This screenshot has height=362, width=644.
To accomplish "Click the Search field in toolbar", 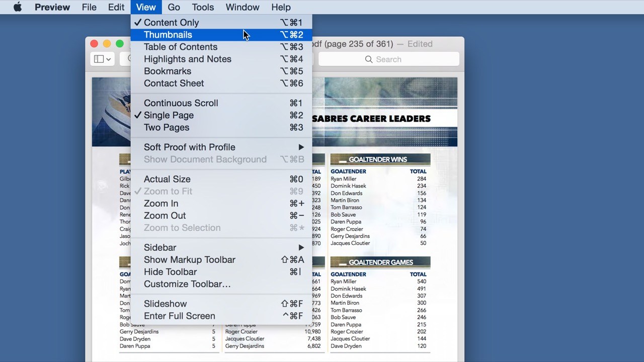I will 389,59.
